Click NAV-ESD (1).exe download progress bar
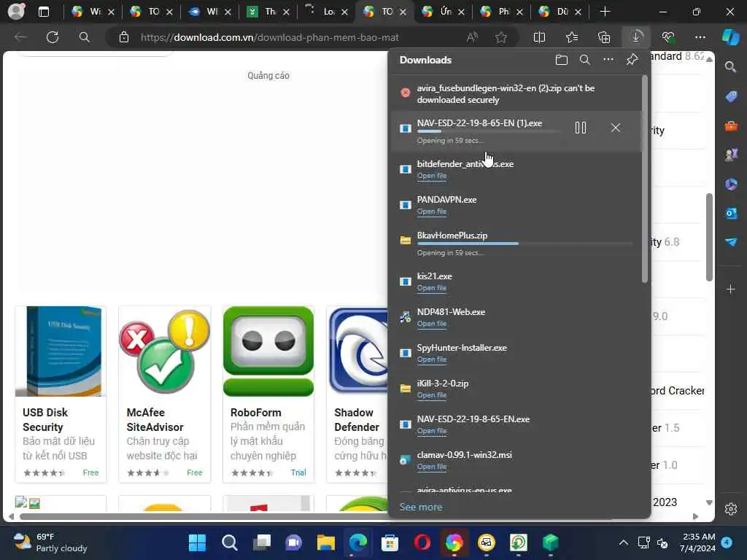747x560 pixels. pyautogui.click(x=488, y=131)
